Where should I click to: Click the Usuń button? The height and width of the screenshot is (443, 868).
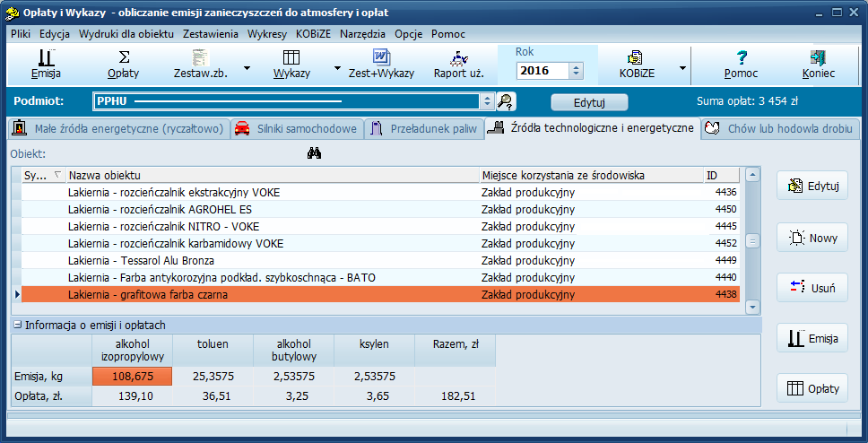tap(812, 288)
